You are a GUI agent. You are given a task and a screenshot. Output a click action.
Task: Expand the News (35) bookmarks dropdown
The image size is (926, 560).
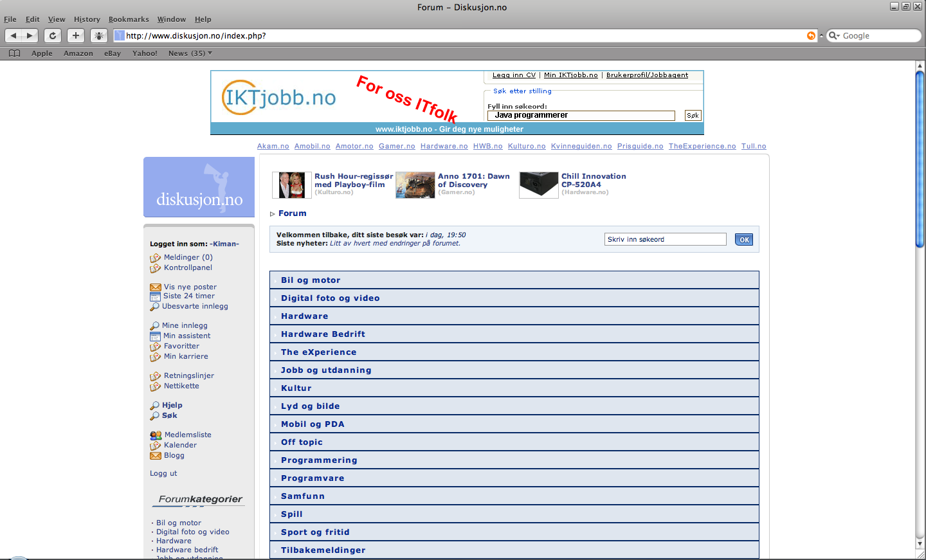[190, 53]
